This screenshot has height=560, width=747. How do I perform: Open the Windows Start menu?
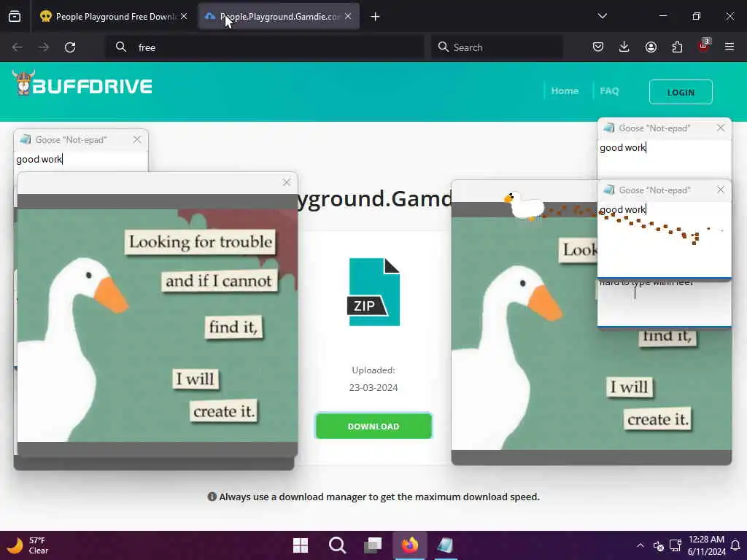pyautogui.click(x=301, y=545)
